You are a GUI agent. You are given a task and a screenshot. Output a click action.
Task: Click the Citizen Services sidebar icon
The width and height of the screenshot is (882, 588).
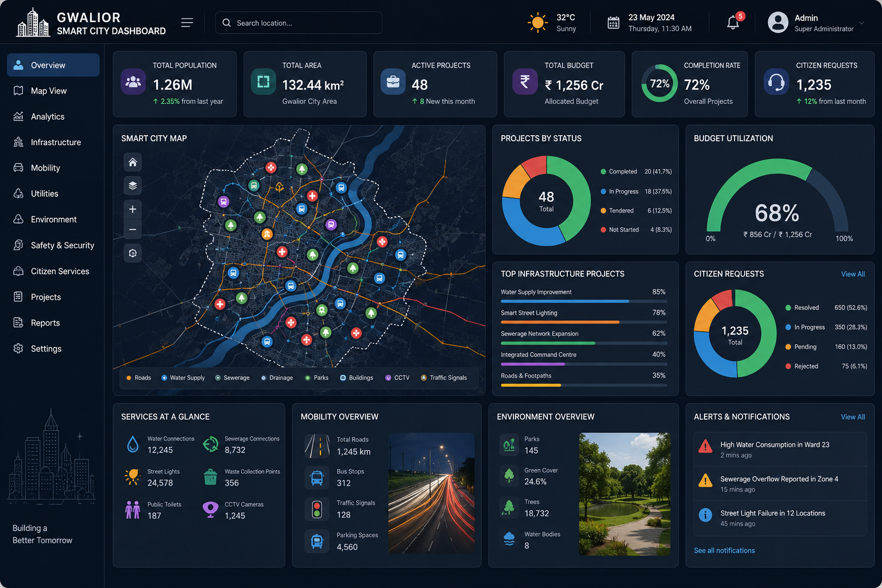(x=18, y=271)
